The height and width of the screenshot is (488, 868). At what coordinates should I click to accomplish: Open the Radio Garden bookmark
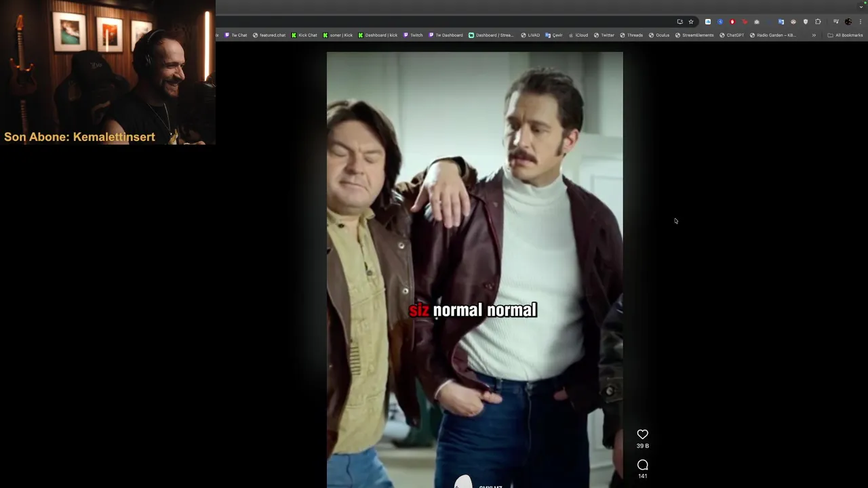click(x=773, y=35)
